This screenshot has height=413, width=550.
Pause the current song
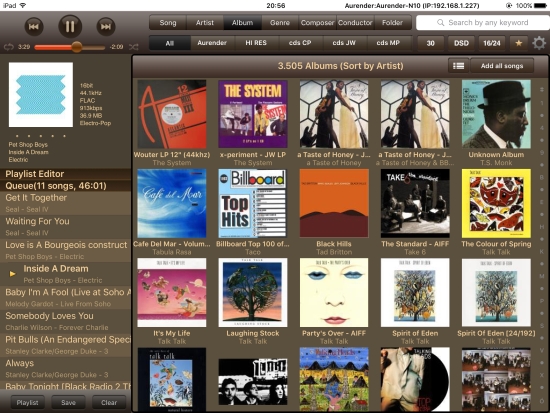(x=70, y=26)
